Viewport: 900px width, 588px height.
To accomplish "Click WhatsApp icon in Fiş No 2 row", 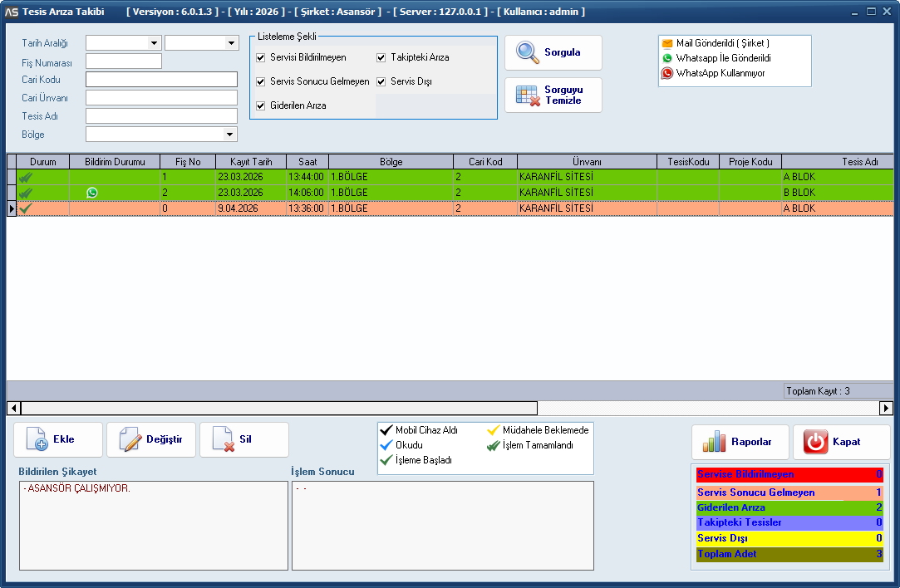I will pyautogui.click(x=91, y=193).
